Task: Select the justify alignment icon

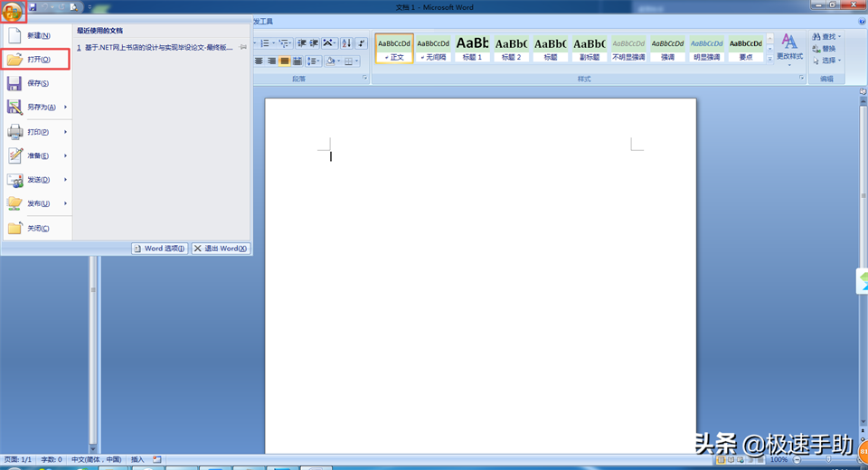Action: click(x=284, y=61)
